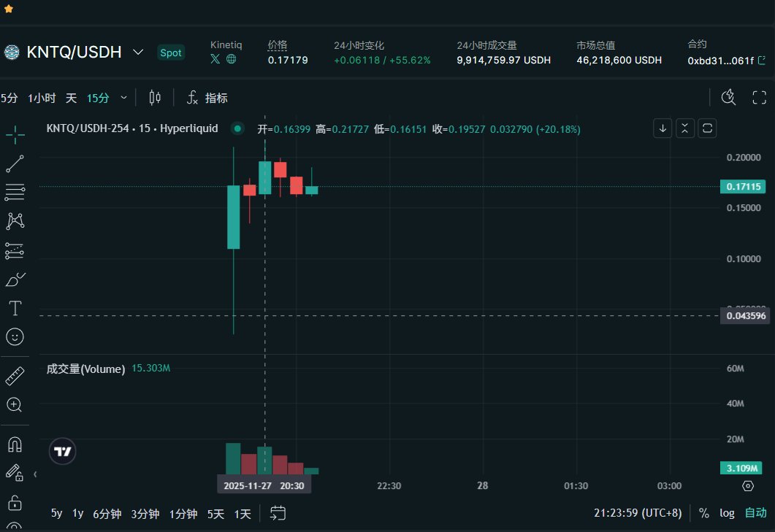Image resolution: width=775 pixels, height=532 pixels.
Task: Click the 价格 label with dotted underline
Action: click(278, 45)
